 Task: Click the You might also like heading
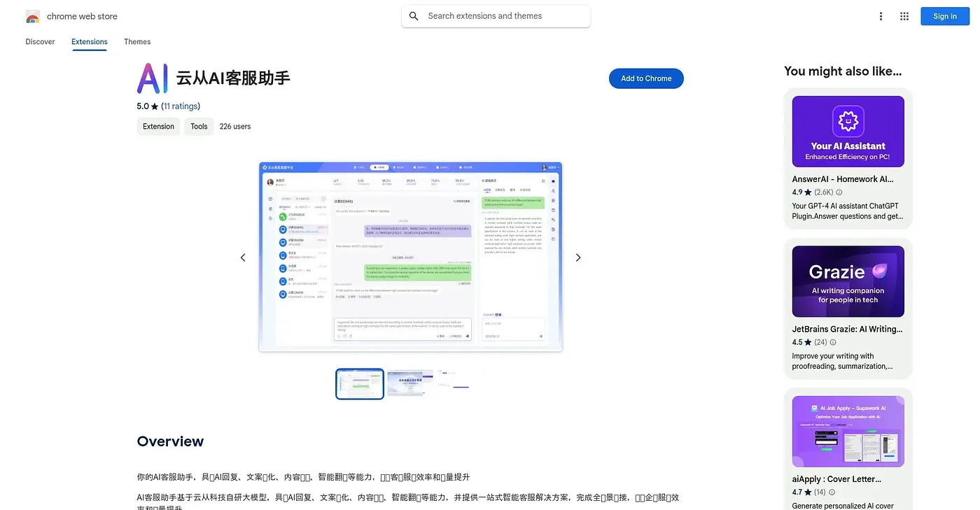(843, 71)
